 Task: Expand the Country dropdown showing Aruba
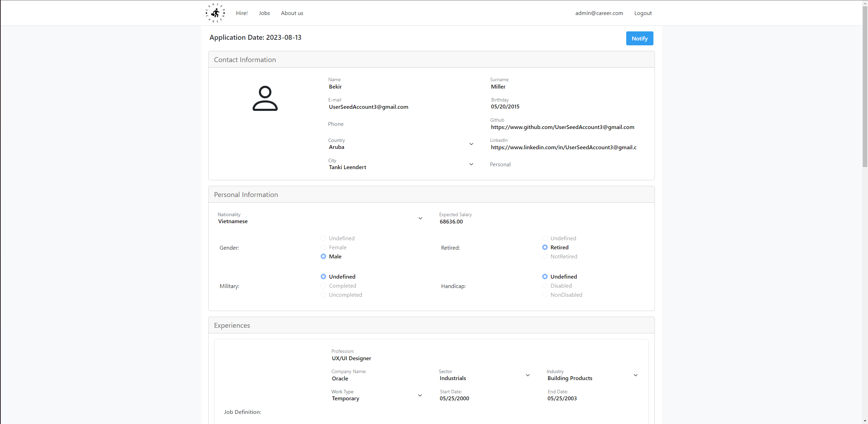401,144
